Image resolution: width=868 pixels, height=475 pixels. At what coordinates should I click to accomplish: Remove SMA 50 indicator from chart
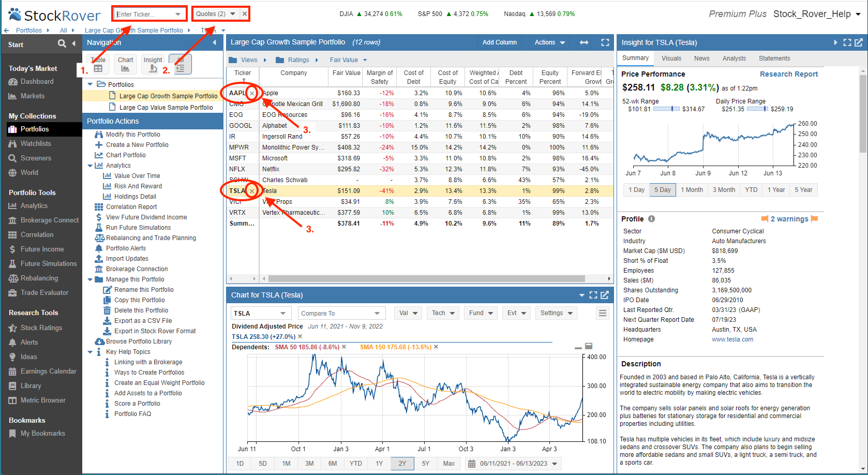coord(344,347)
